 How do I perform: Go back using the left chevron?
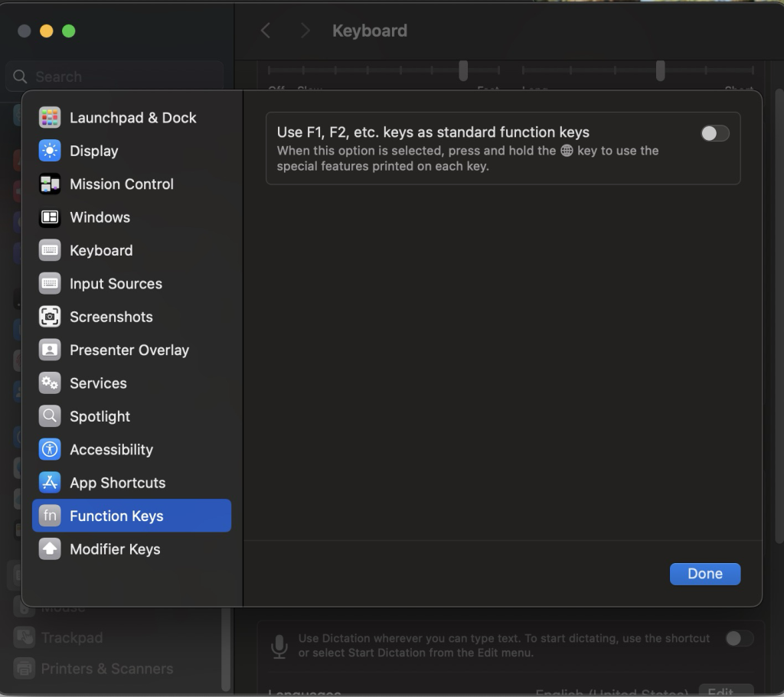(266, 31)
